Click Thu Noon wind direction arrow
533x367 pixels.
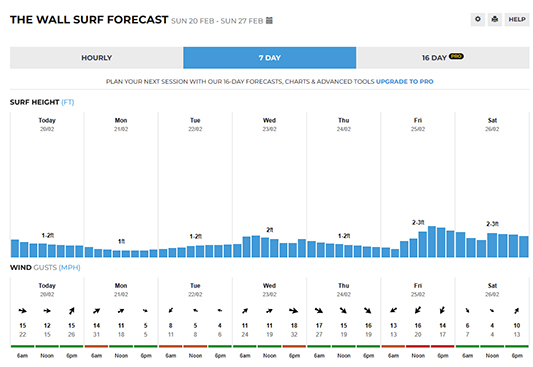tap(343, 310)
